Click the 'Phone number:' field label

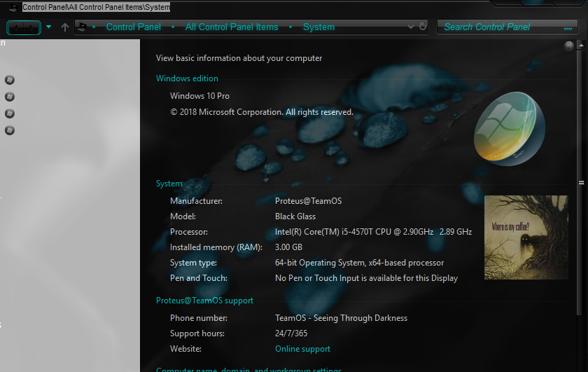[x=198, y=318]
